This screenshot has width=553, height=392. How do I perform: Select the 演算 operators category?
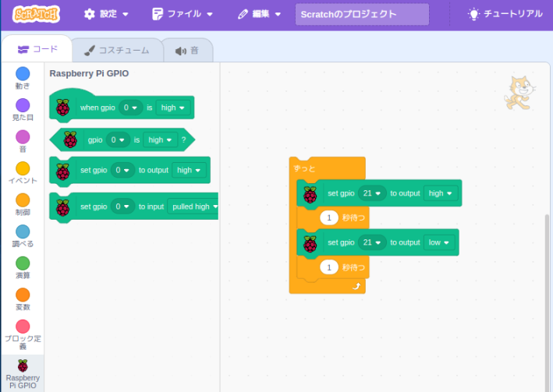(x=23, y=268)
